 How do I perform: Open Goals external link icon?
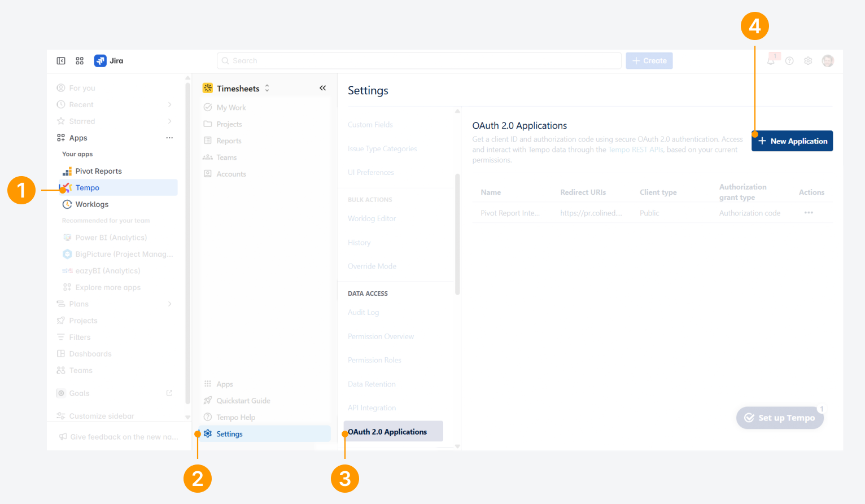[x=169, y=393]
